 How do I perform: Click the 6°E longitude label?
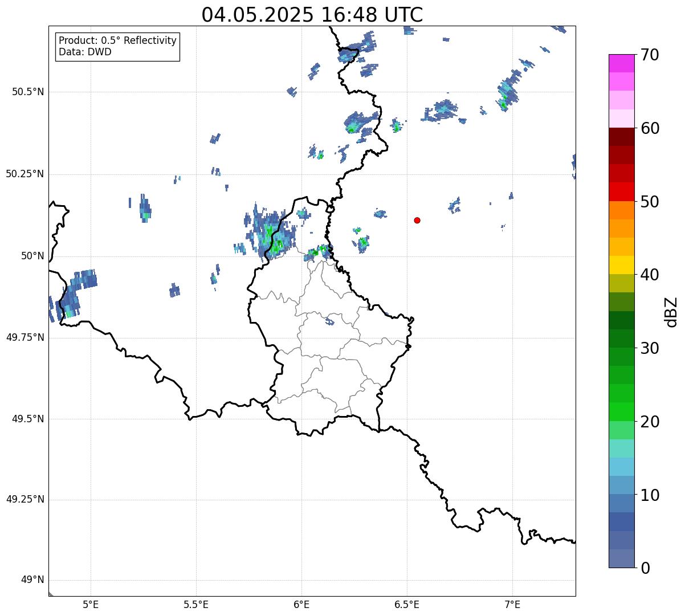pos(301,604)
